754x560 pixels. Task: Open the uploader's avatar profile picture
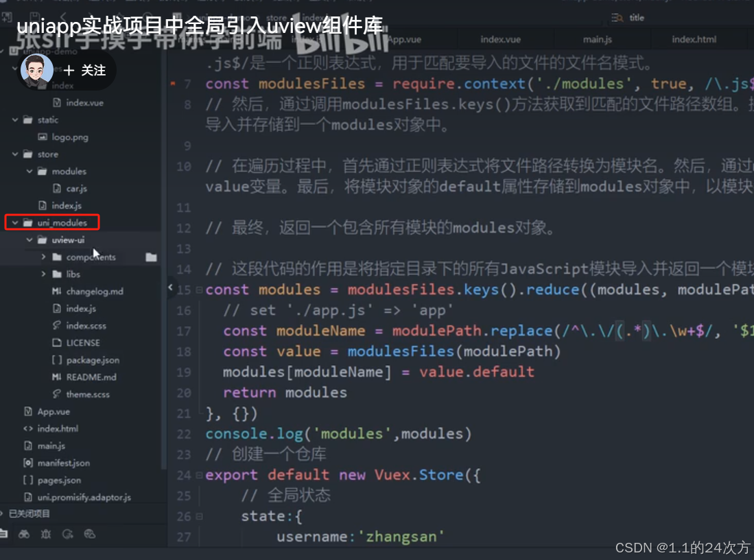click(36, 71)
